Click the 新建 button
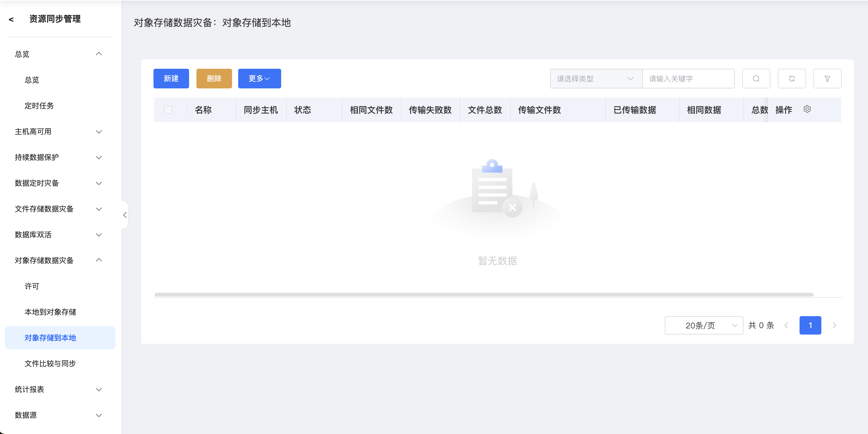This screenshot has width=868, height=434. pos(171,79)
